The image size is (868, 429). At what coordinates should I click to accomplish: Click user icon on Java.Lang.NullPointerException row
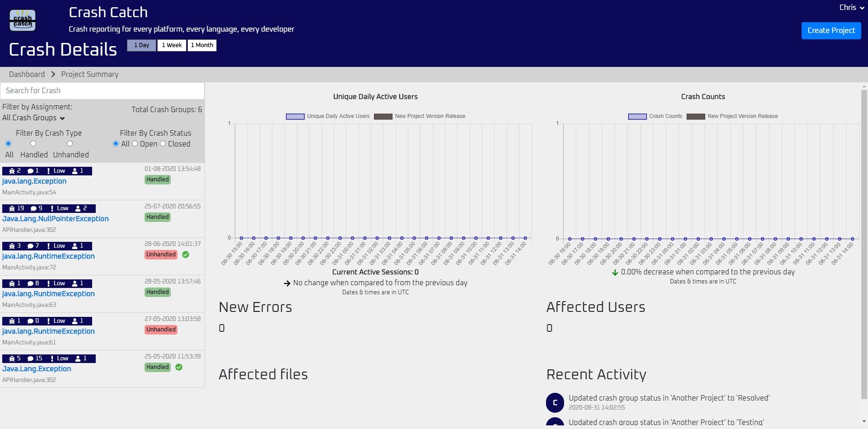coord(78,208)
